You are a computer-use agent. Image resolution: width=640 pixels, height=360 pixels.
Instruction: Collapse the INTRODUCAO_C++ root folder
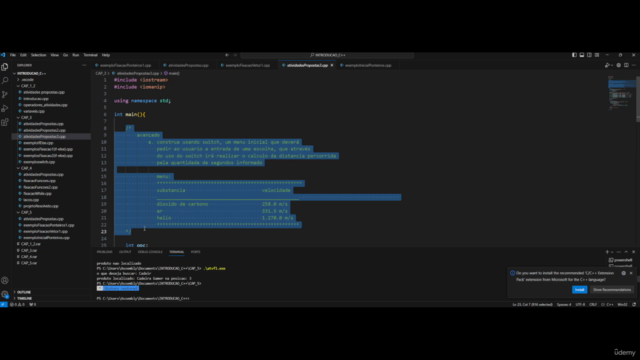pyautogui.click(x=31, y=73)
